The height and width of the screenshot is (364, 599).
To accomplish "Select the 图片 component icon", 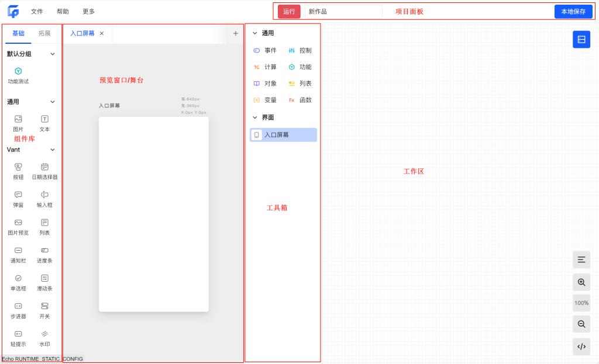I will pyautogui.click(x=18, y=119).
